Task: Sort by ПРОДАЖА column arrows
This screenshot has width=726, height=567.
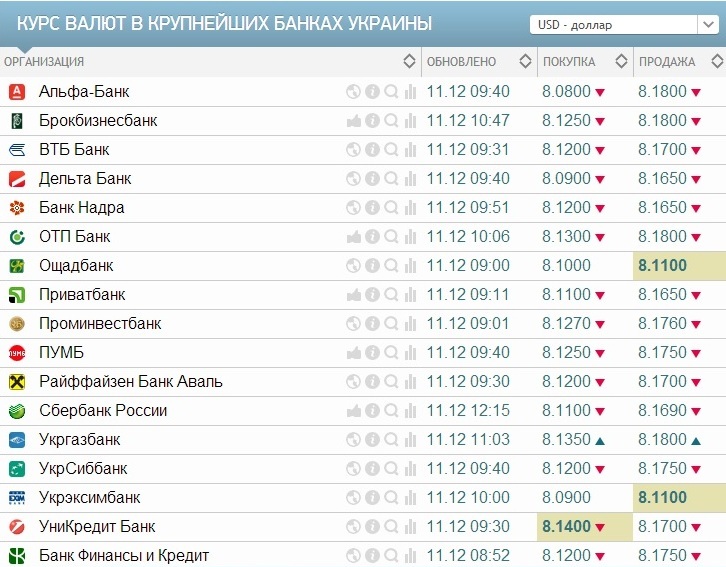Action: pyautogui.click(x=717, y=61)
